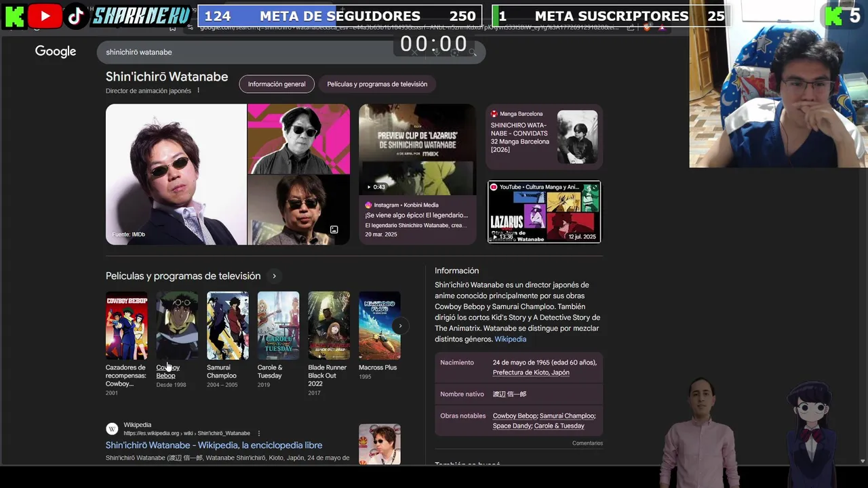This screenshot has height=488, width=868.
Task: Open the Cowboy Bebop Desde 1998 poster
Action: (177, 326)
